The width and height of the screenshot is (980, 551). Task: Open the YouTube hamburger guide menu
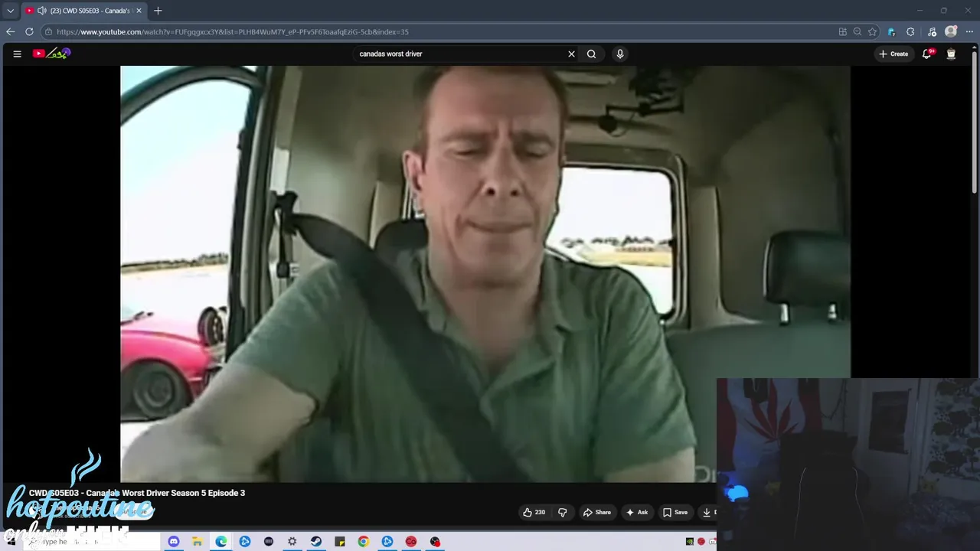17,54
